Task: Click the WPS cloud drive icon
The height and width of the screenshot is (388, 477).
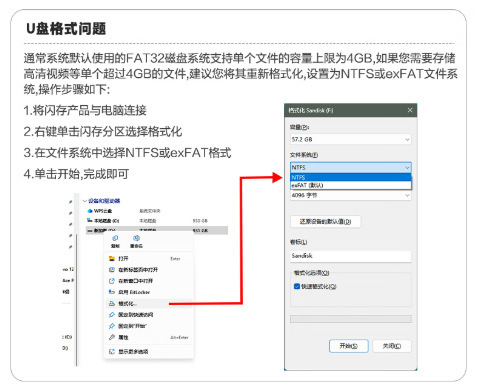Action: [x=90, y=211]
